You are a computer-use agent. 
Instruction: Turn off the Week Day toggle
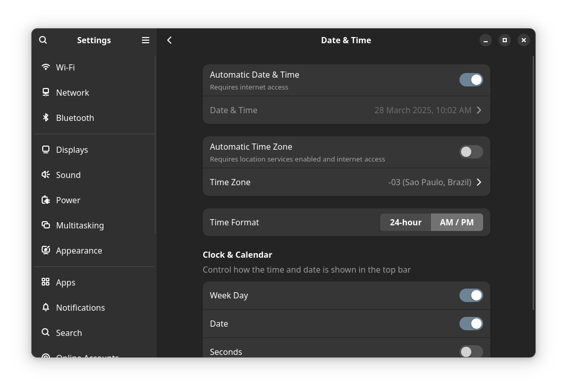click(471, 295)
